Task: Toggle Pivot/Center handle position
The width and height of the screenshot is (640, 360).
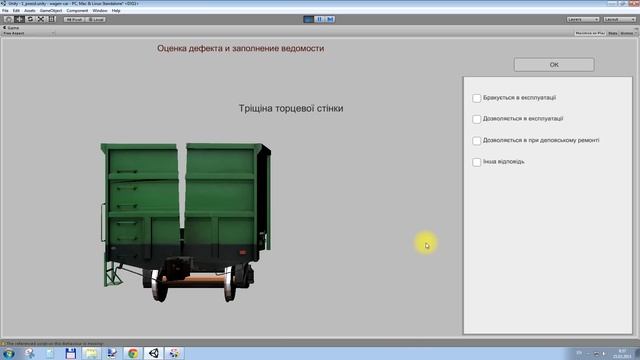Action: click(x=74, y=19)
